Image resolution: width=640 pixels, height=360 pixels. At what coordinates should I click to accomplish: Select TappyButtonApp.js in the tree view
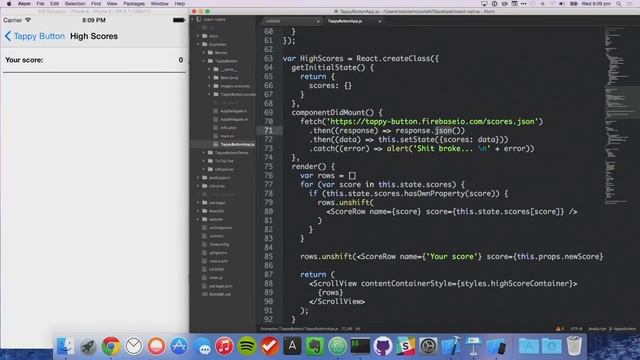(237, 144)
